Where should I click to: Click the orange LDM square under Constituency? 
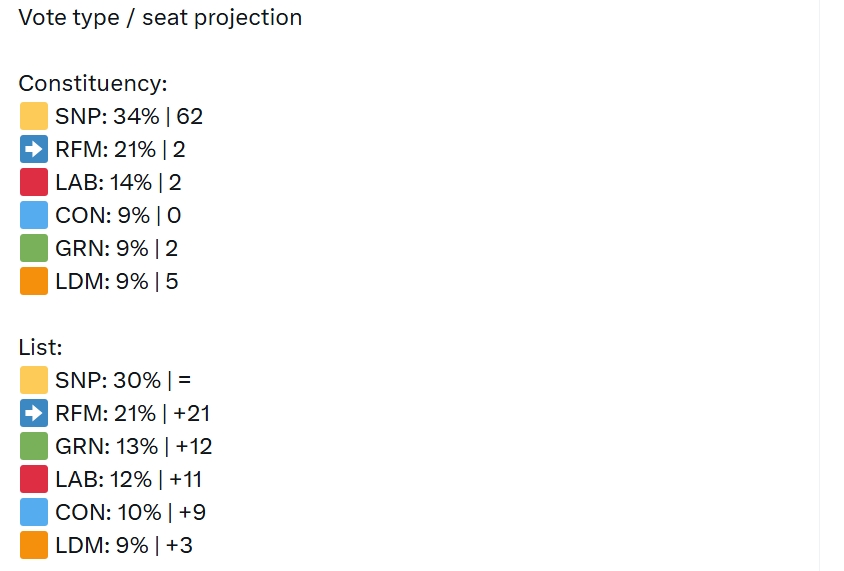click(x=34, y=282)
